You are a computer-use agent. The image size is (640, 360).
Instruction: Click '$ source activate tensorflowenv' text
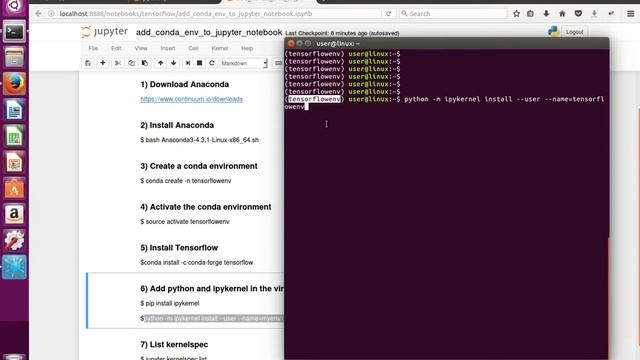pyautogui.click(x=185, y=222)
